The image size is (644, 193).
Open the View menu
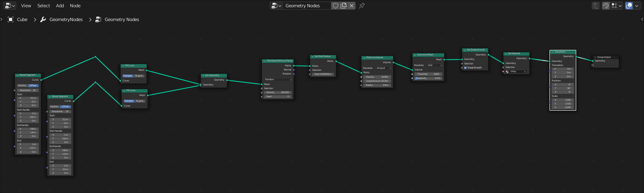26,6
